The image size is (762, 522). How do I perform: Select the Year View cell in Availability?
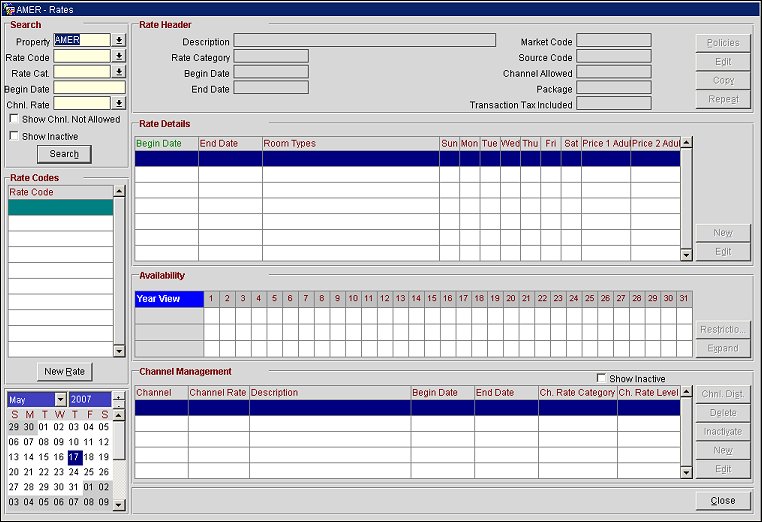(168, 298)
